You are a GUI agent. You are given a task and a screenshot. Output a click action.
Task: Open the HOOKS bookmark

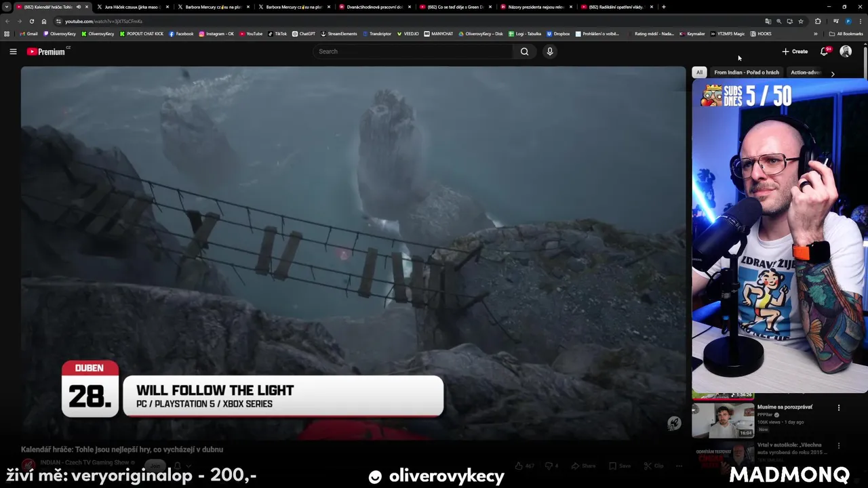click(x=761, y=33)
